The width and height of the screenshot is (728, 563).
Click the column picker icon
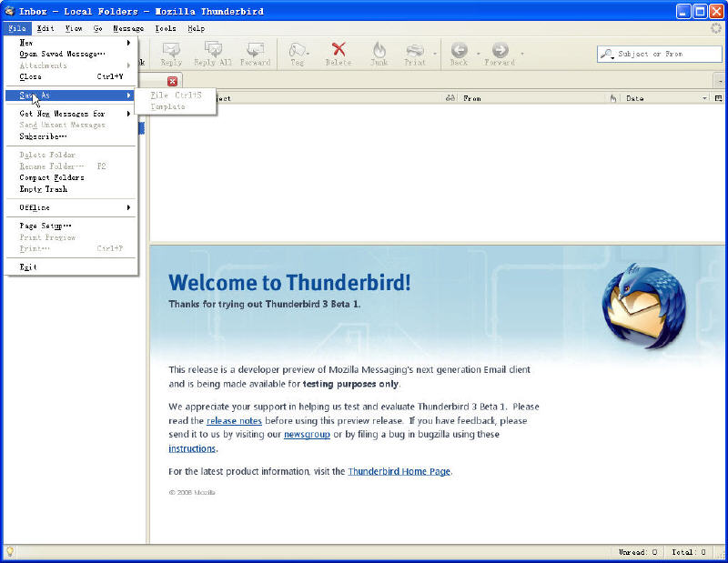click(x=719, y=98)
